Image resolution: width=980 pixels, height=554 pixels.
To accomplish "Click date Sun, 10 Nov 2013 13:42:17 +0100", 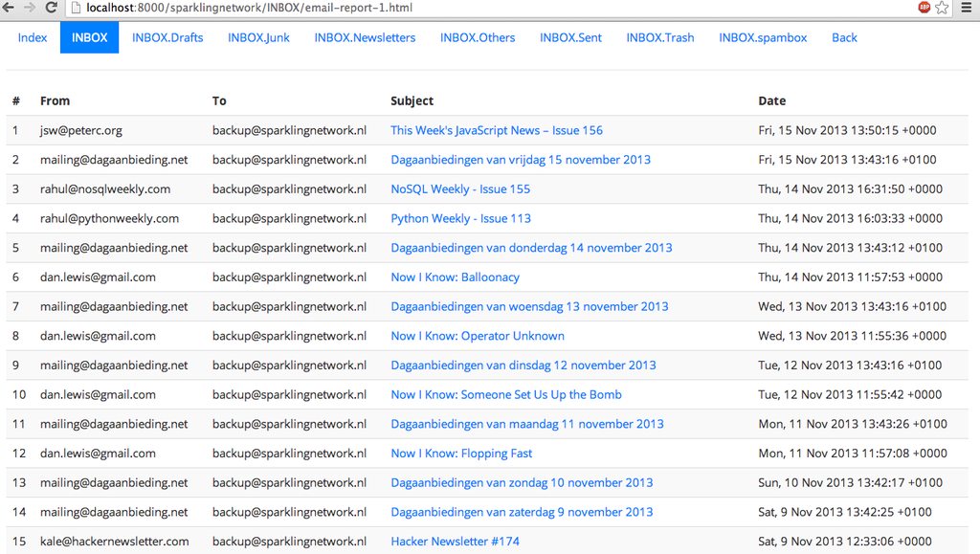I will coord(851,483).
